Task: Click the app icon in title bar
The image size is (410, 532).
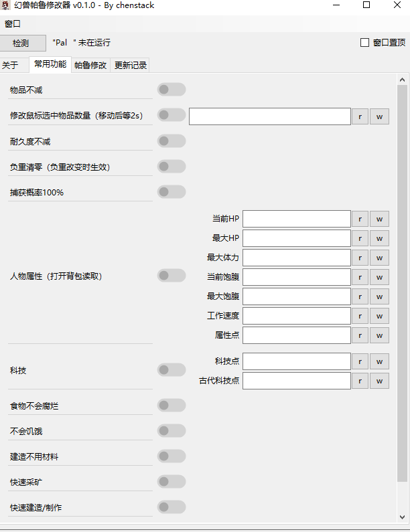Action: (x=6, y=5)
